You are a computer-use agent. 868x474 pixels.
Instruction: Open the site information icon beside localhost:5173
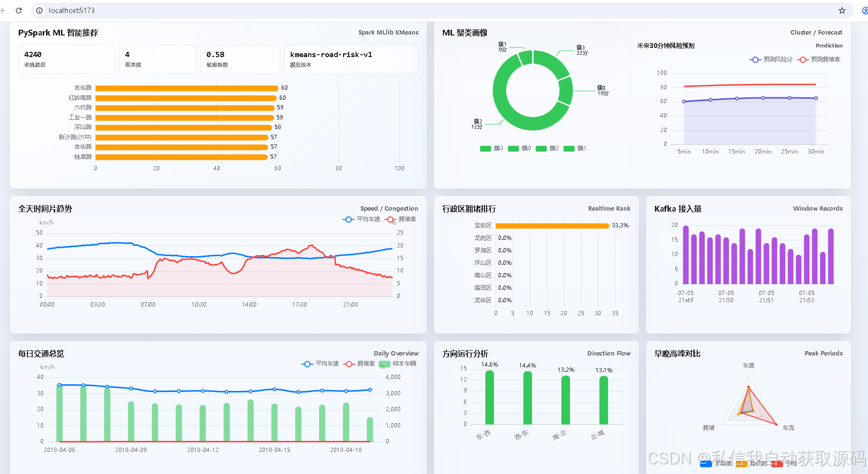coord(39,10)
